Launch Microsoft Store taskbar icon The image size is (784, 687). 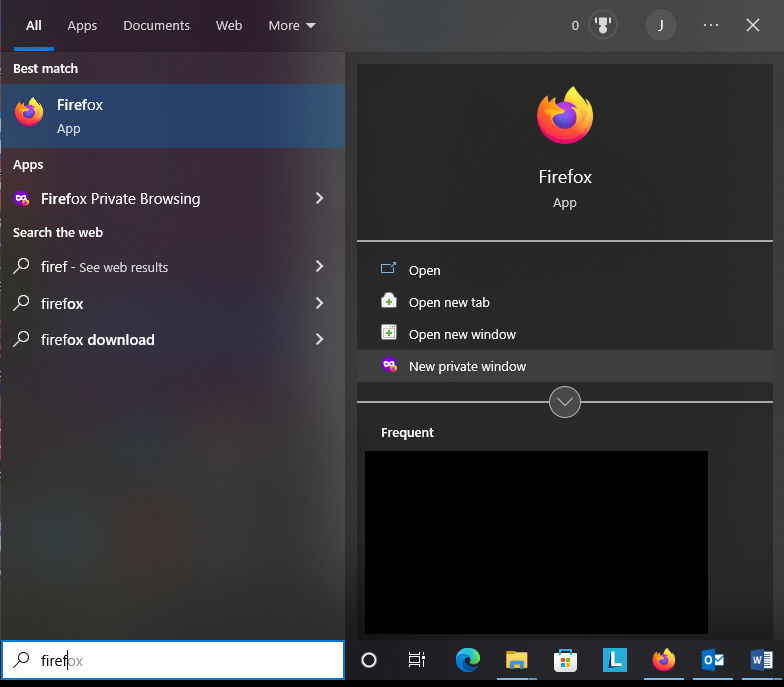coord(566,660)
